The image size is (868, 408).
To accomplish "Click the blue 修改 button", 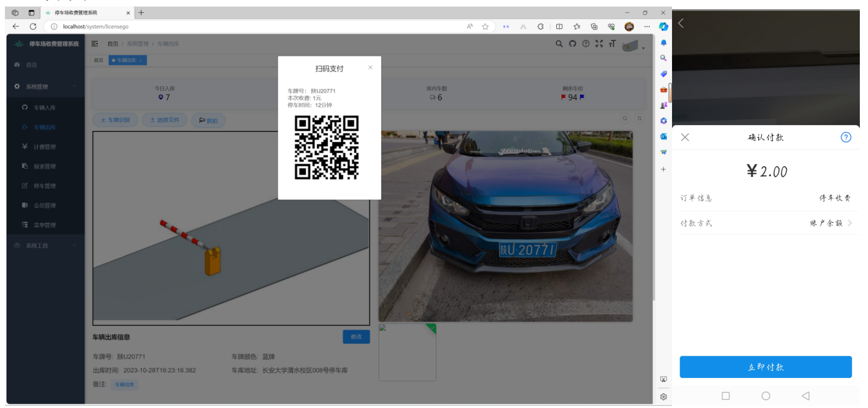I will pyautogui.click(x=356, y=337).
